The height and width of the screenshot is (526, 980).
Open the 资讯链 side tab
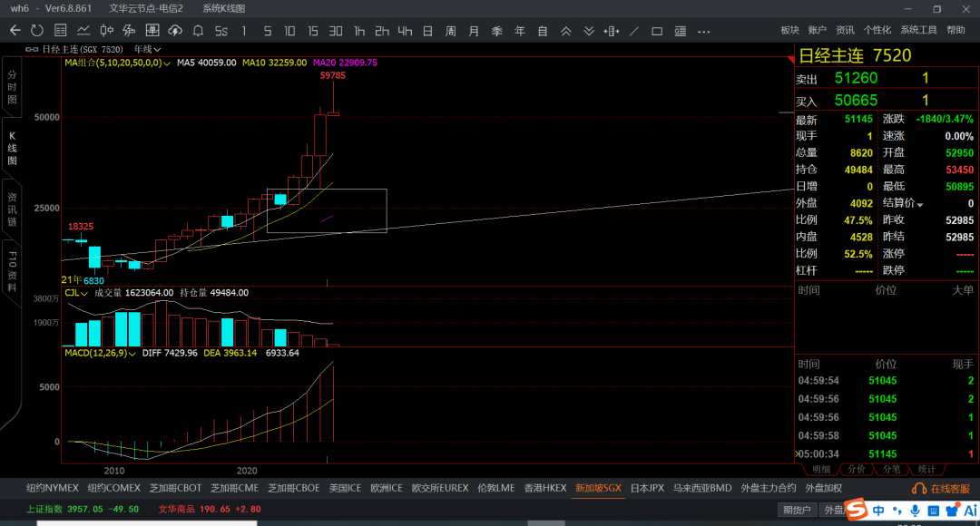pyautogui.click(x=13, y=209)
